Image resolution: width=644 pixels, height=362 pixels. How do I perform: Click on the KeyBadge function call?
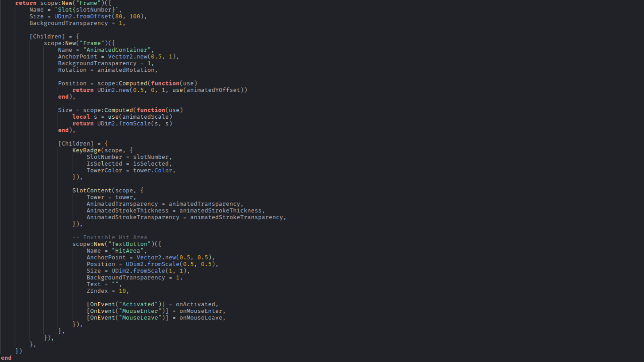pyautogui.click(x=86, y=150)
